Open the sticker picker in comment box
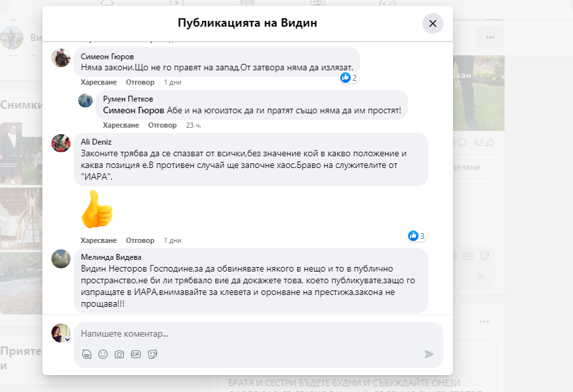This screenshot has height=392, width=573. click(153, 354)
